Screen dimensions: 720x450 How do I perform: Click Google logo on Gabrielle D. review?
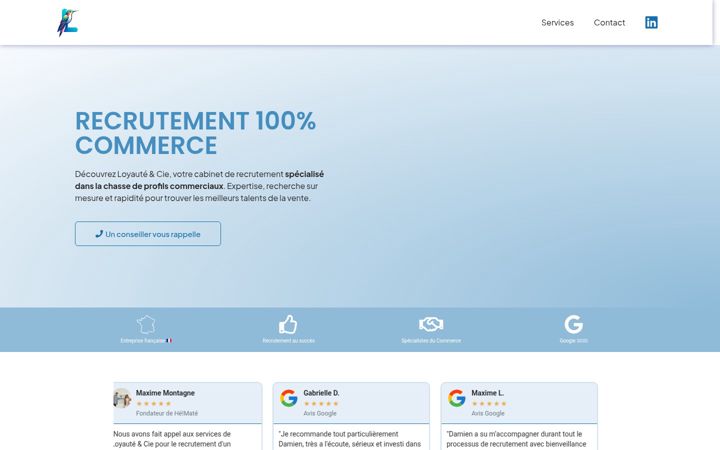point(289,398)
